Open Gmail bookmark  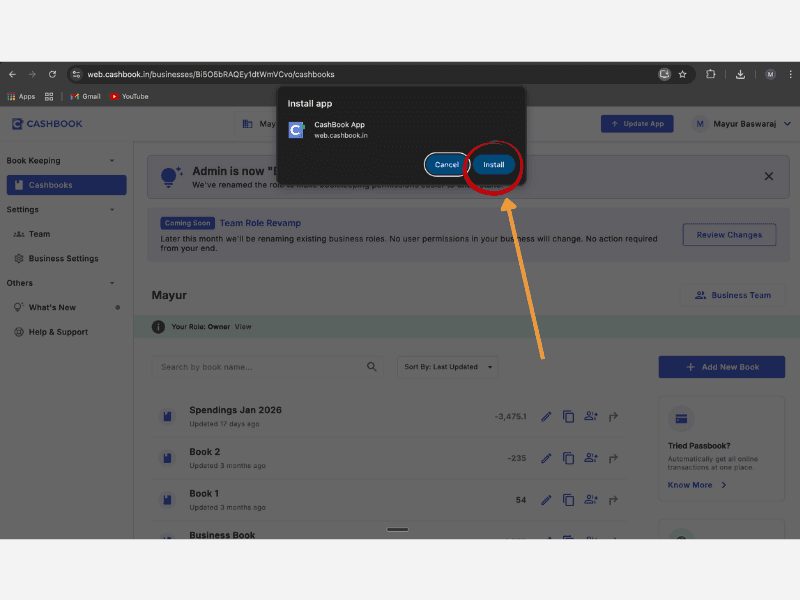click(85, 96)
